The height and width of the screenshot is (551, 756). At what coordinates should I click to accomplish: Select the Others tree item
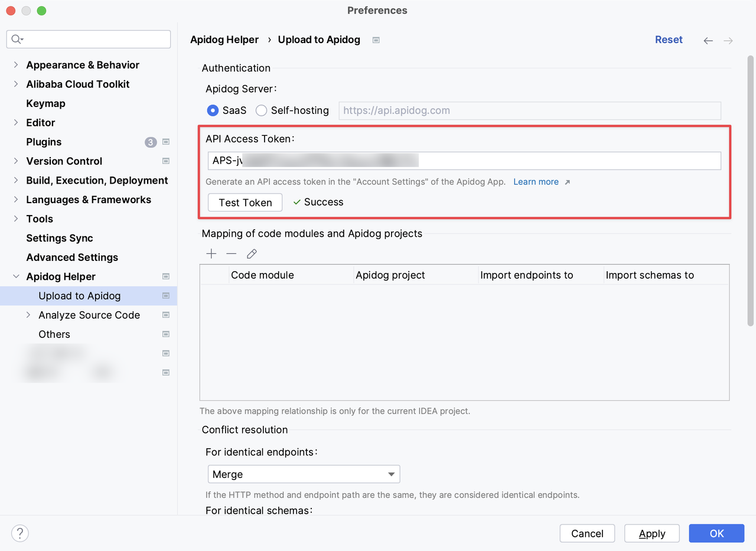(x=54, y=334)
